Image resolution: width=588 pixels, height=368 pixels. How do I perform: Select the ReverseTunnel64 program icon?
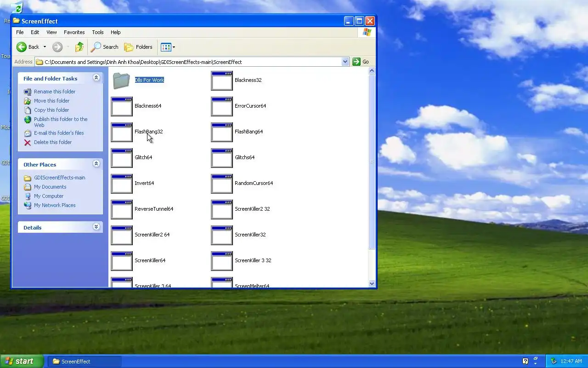click(122, 209)
